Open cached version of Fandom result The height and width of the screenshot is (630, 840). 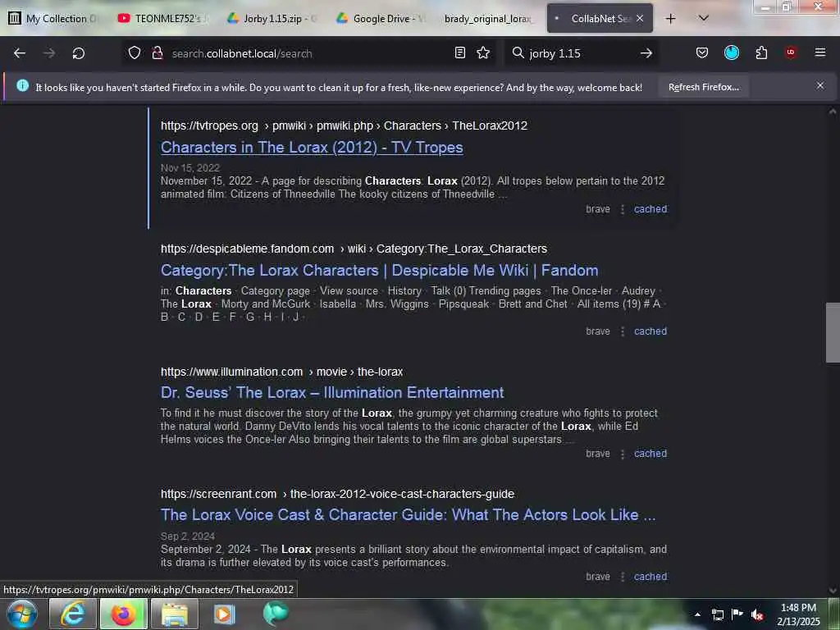(651, 331)
